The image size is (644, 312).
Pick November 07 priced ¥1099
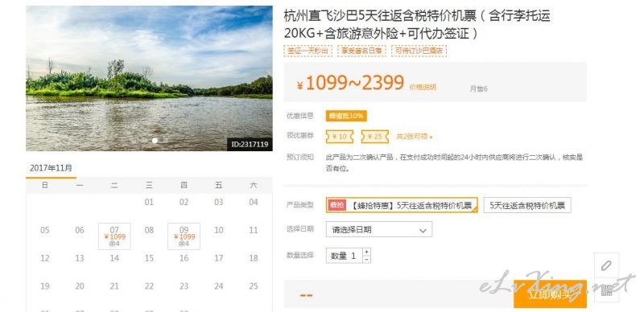tap(114, 236)
